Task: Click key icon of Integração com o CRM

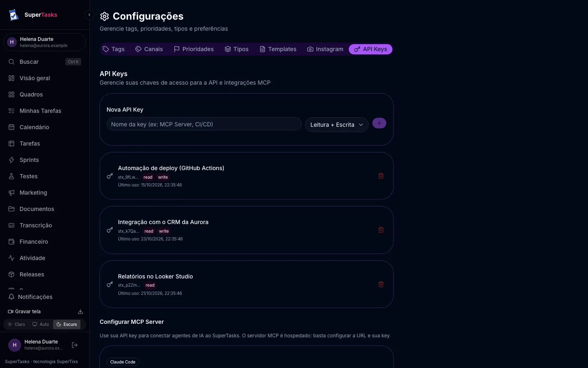Action: coord(110,230)
